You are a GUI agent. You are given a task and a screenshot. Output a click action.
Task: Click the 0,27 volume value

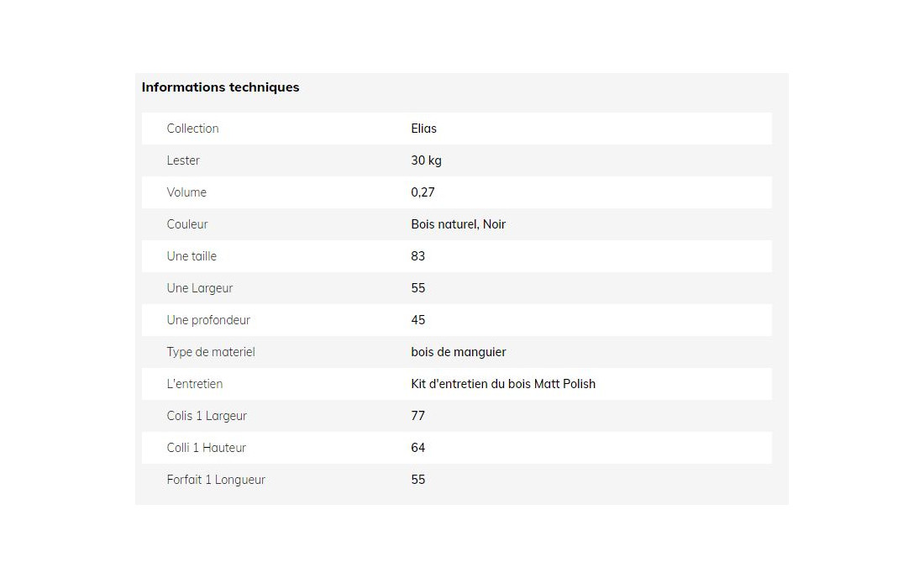pyautogui.click(x=423, y=192)
